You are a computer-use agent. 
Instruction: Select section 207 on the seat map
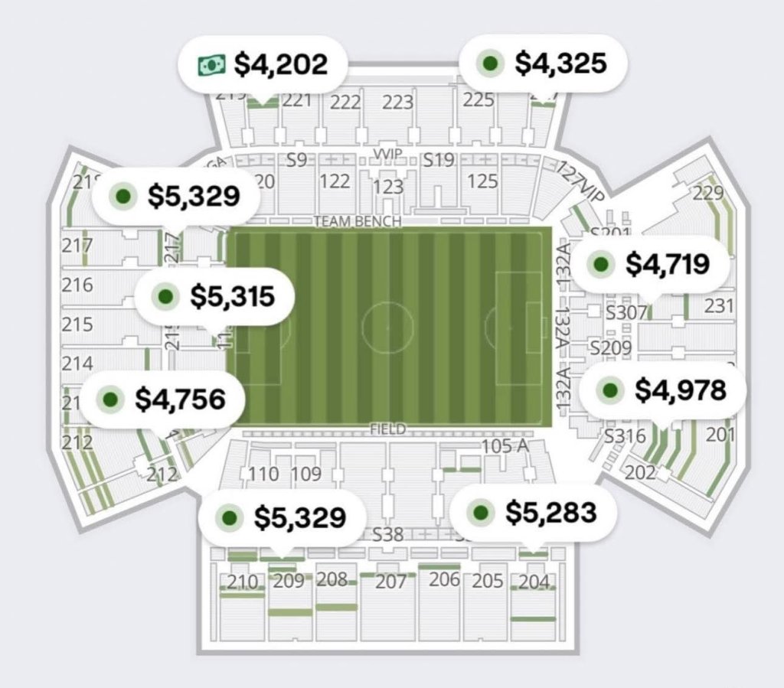coord(390,582)
